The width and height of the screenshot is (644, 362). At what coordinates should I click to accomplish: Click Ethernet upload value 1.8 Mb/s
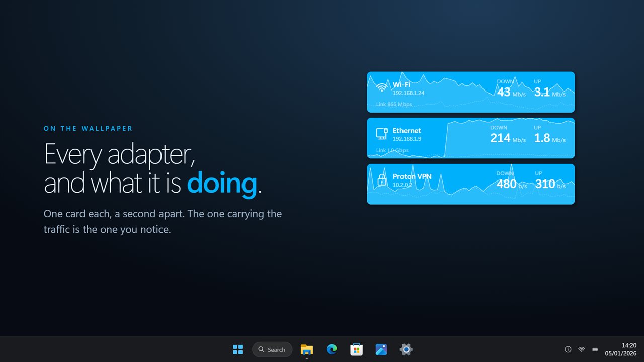(x=550, y=138)
